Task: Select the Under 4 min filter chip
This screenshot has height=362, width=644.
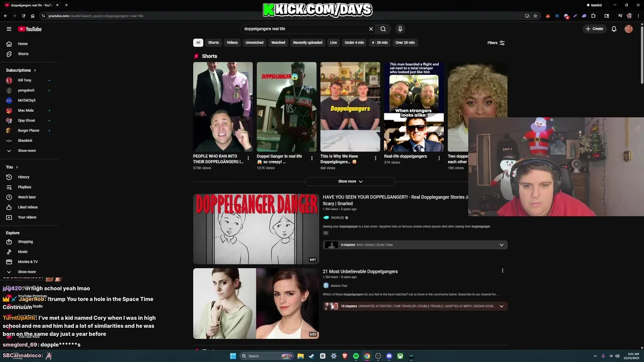Action: (x=354, y=43)
